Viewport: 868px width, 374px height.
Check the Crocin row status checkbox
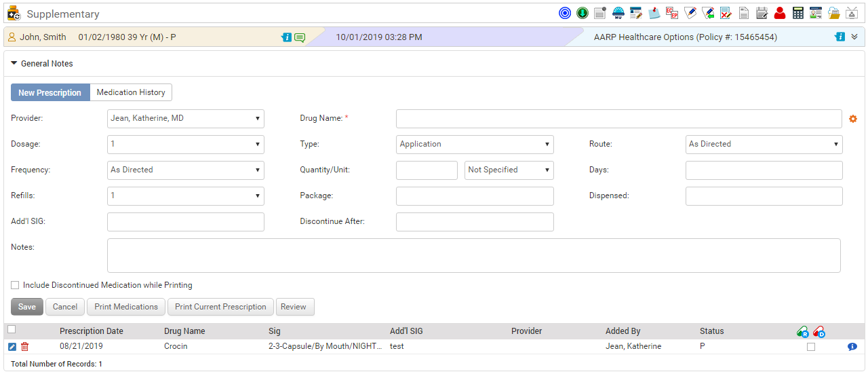(x=811, y=347)
